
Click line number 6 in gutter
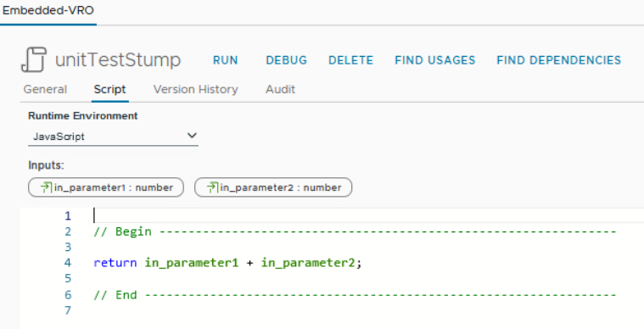[x=68, y=294]
